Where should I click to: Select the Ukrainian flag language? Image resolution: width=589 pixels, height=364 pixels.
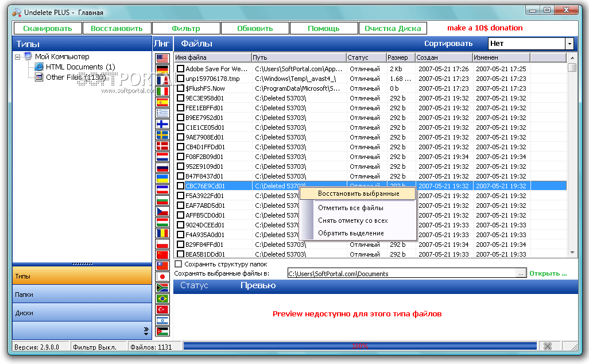pyautogui.click(x=162, y=179)
